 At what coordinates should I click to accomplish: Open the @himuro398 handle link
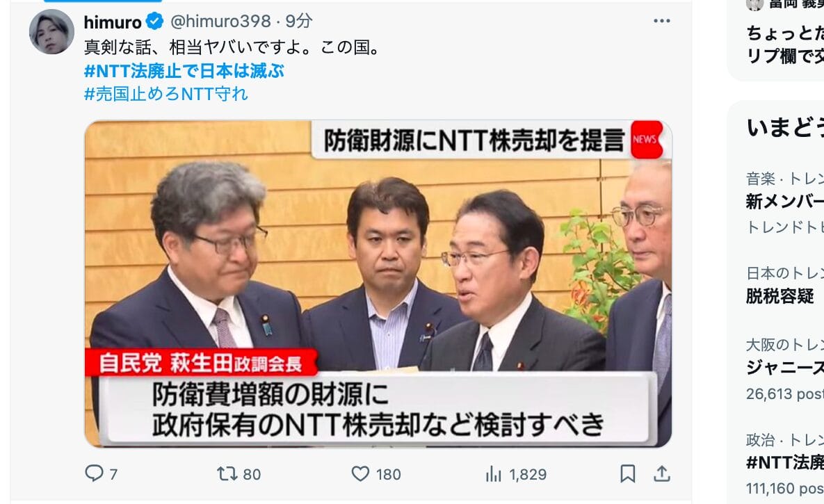(220, 21)
